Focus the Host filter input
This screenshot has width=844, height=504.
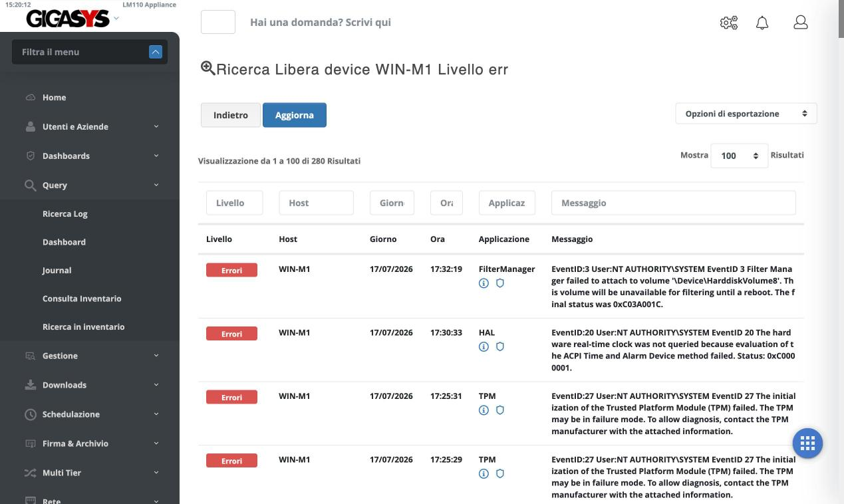[316, 203]
